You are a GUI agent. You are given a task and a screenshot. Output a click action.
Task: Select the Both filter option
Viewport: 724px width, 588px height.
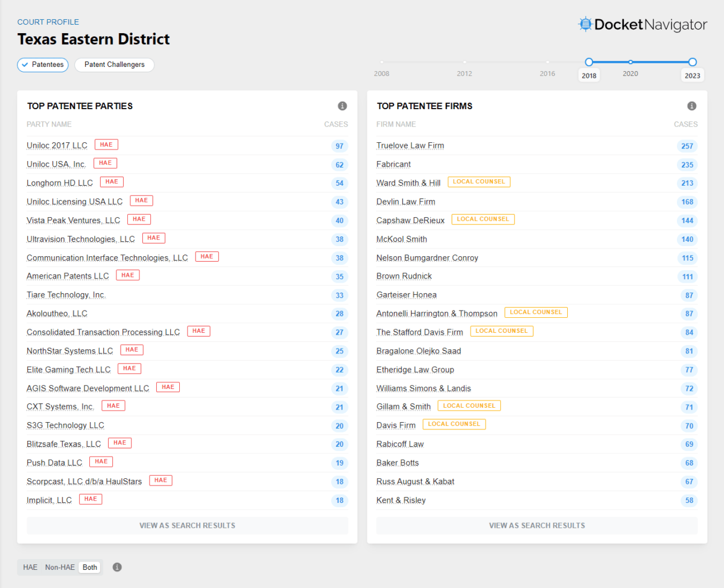coord(90,567)
